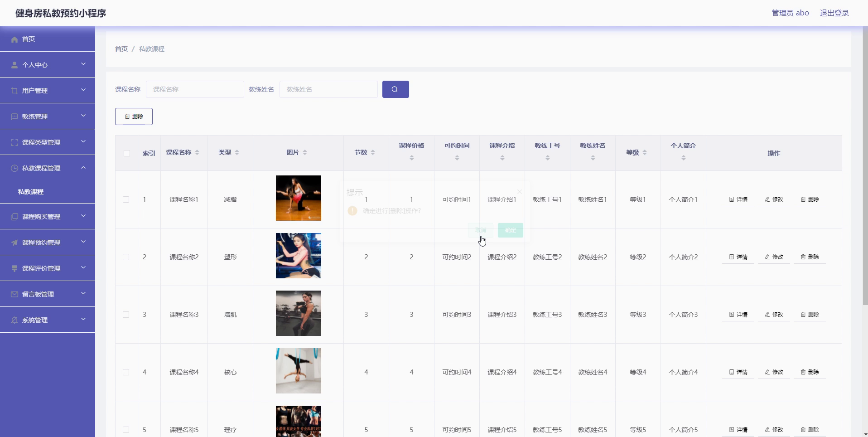Sort by 类型 column arrows
Image resolution: width=868 pixels, height=437 pixels.
pos(237,152)
